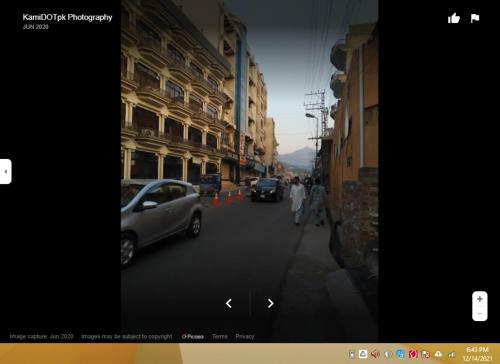Click the muted red speaker tray icon
This screenshot has height=364, width=500.
(375, 354)
